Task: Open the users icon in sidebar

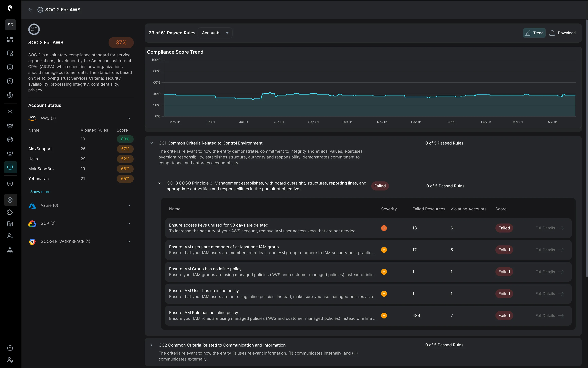Action: (10, 236)
